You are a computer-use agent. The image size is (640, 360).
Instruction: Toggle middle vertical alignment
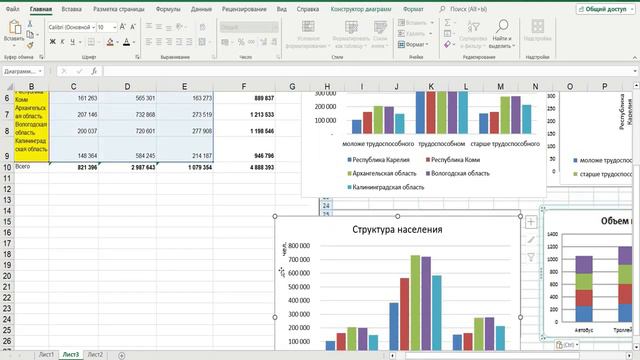click(159, 27)
